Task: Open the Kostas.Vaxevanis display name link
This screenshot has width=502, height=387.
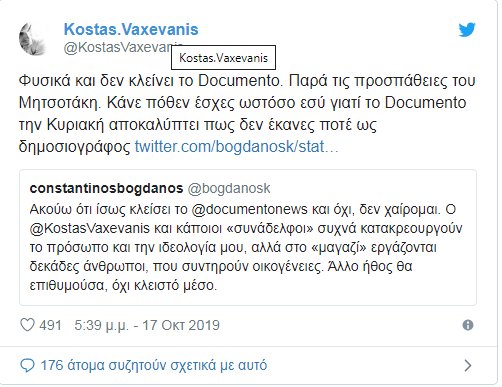Action: pos(131,29)
